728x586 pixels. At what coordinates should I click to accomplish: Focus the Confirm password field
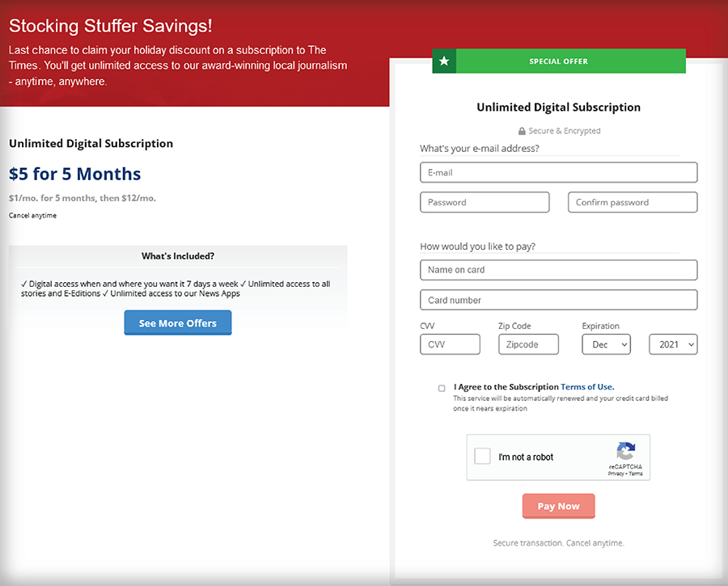[x=633, y=202]
